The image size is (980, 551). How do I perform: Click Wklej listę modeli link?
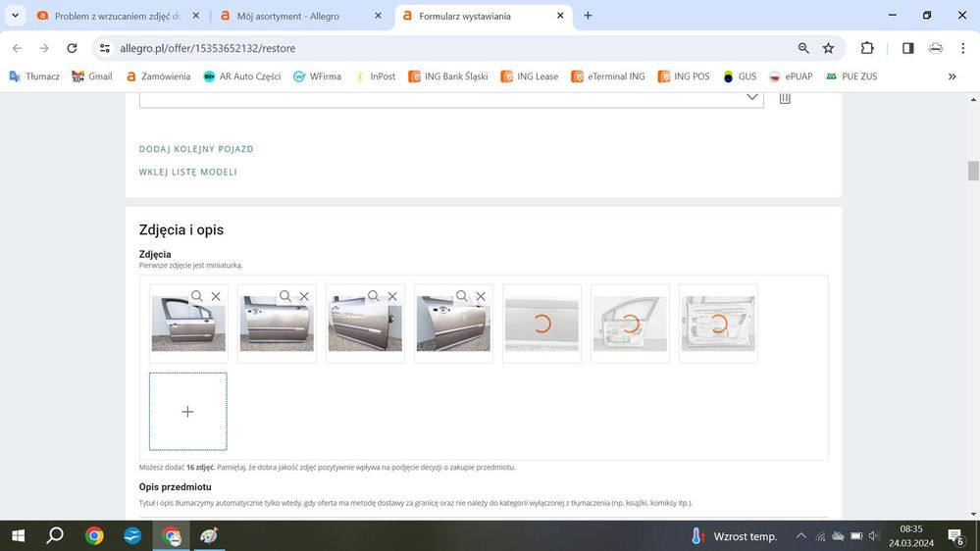[x=188, y=173]
